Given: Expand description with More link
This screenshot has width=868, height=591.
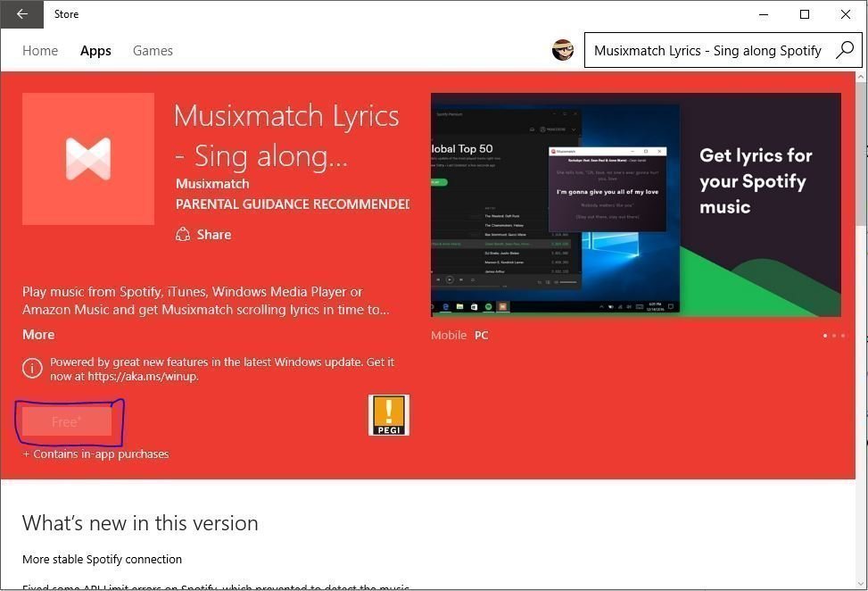Looking at the screenshot, I should (38, 335).
